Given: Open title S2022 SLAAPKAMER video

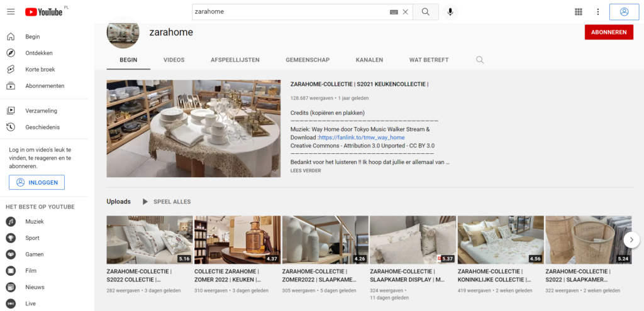Looking at the screenshot, I should 578,276.
